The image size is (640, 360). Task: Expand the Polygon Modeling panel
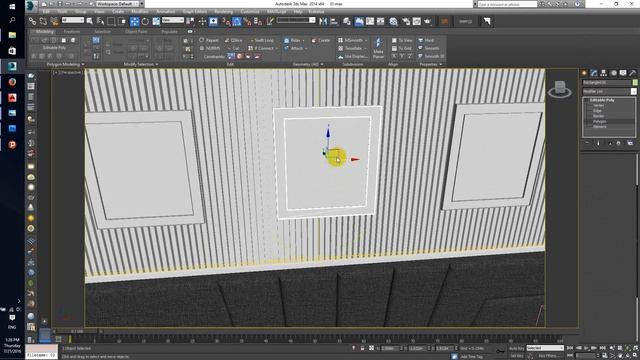[x=65, y=64]
